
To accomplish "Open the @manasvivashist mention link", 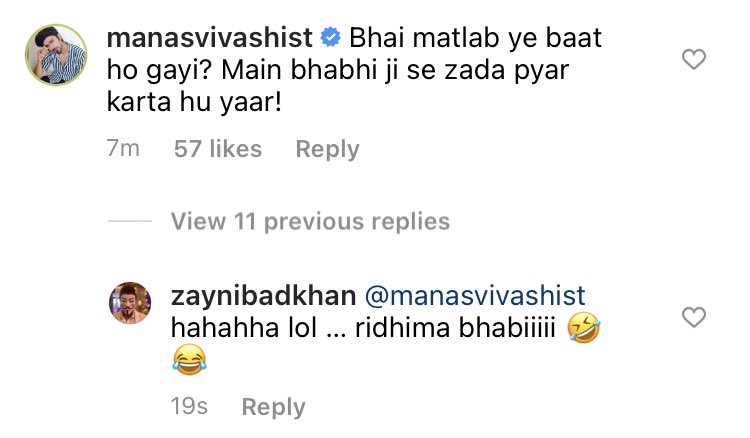I will 475,296.
